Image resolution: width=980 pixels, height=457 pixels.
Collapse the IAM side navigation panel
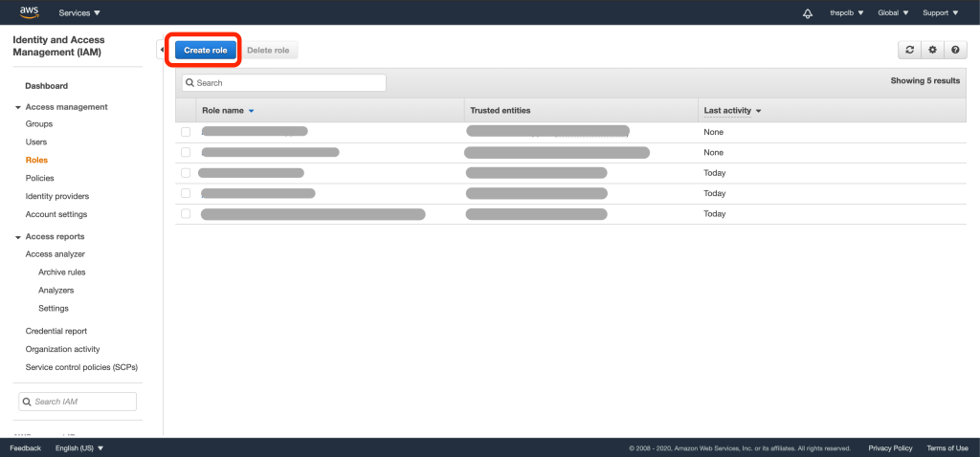point(161,50)
